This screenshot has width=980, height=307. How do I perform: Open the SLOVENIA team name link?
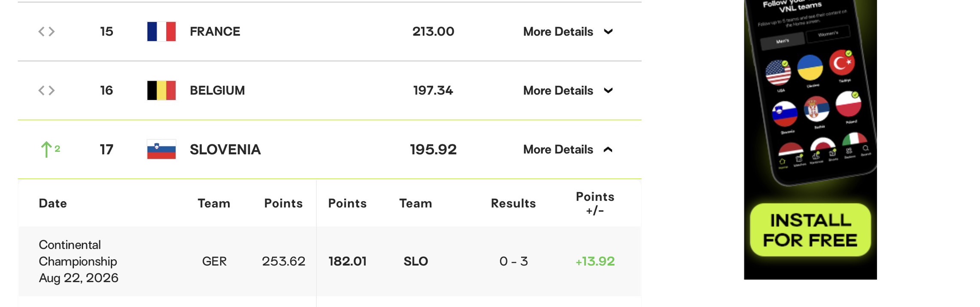pos(225,149)
